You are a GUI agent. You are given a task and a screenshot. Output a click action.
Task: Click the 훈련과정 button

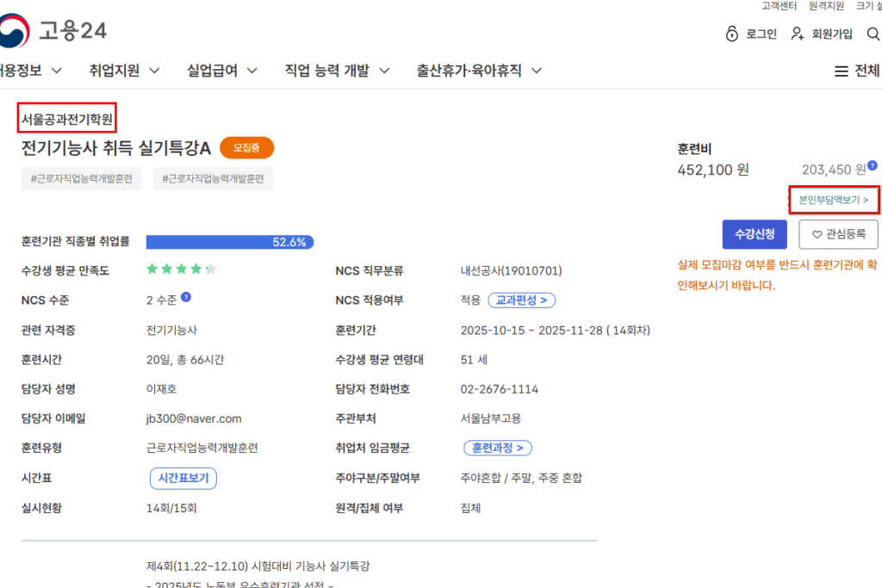pyautogui.click(x=497, y=448)
